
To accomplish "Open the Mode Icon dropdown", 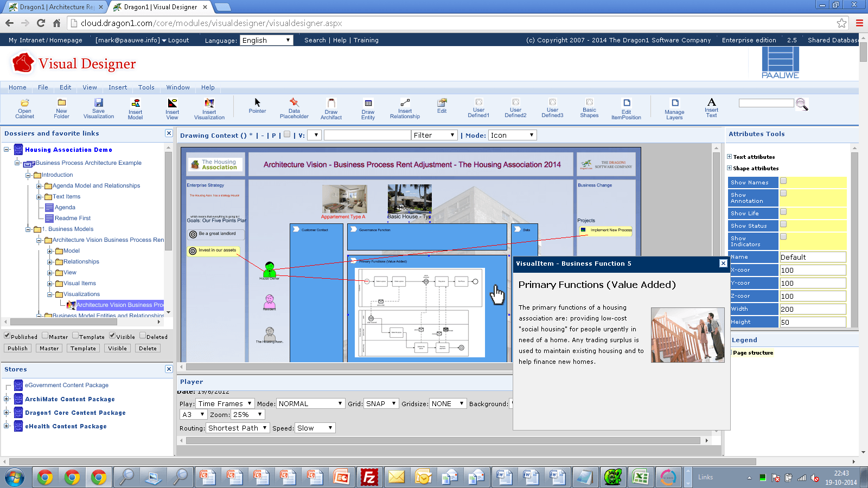I will [513, 135].
